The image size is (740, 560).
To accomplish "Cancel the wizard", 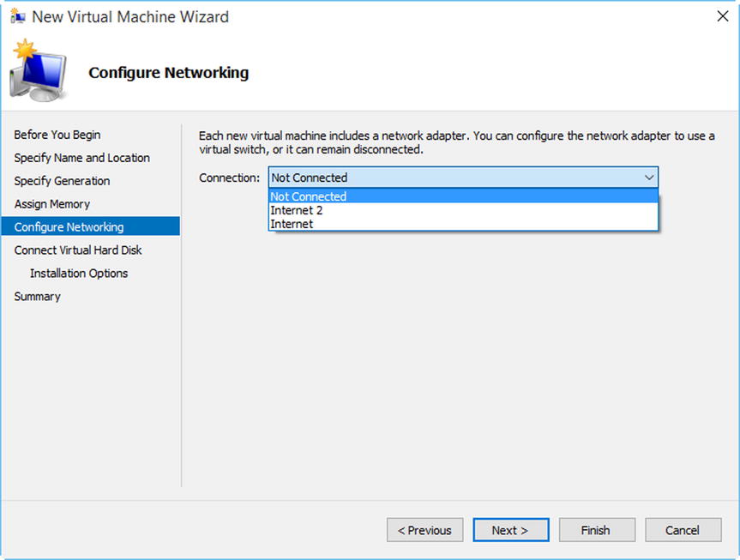I will point(683,530).
